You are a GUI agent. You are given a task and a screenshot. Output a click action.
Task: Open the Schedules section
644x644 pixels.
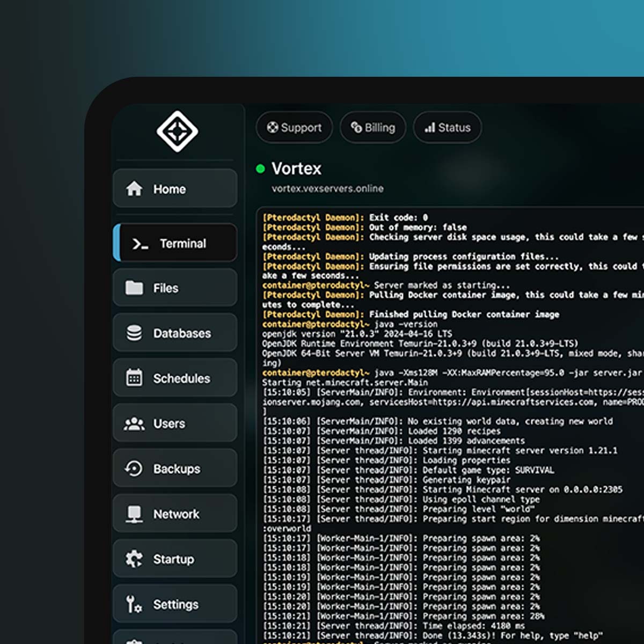click(175, 378)
